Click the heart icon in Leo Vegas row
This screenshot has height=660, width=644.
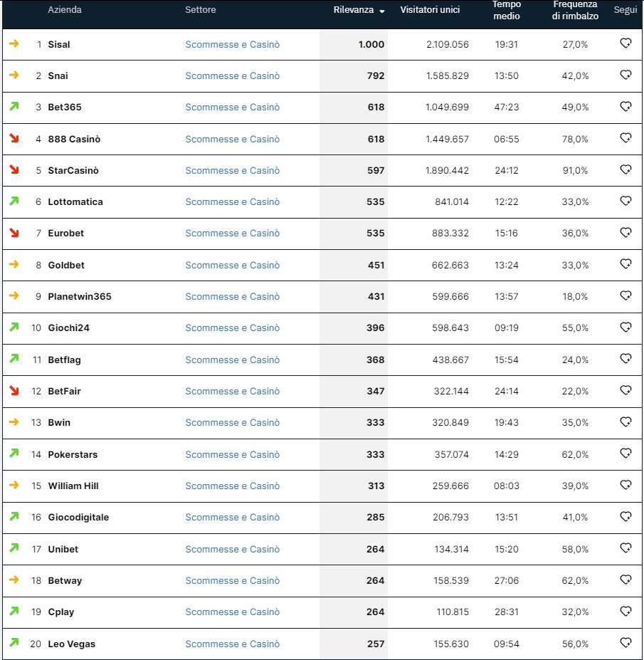click(626, 642)
